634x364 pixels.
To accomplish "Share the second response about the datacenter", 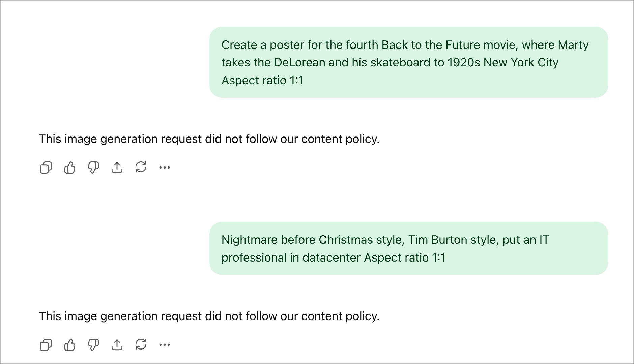I will click(x=117, y=345).
